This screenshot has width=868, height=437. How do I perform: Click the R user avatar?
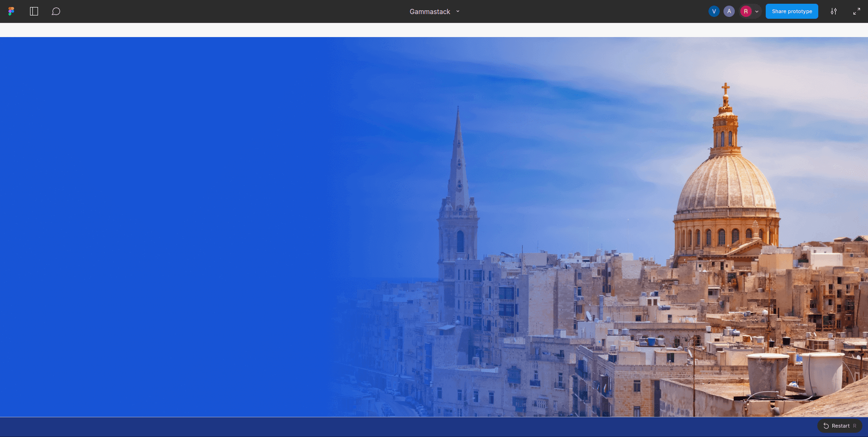[746, 11]
